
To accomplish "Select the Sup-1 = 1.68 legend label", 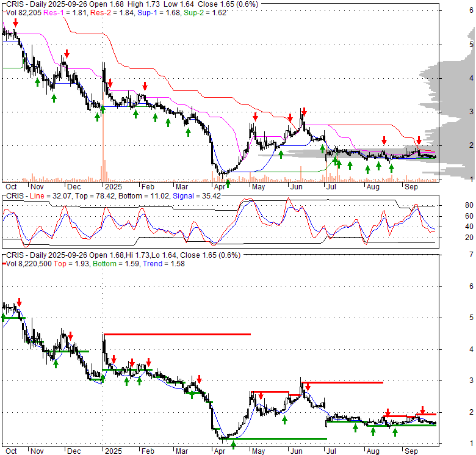I will [159, 13].
